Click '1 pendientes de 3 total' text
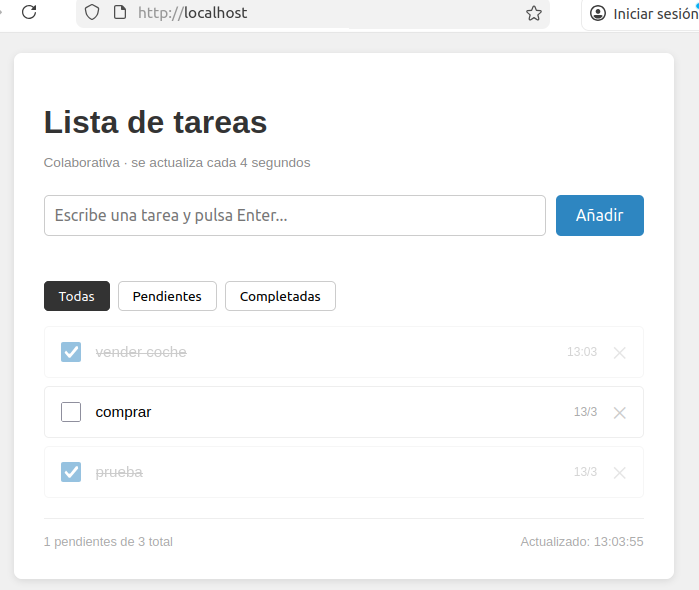699x590 pixels. pyautogui.click(x=108, y=542)
